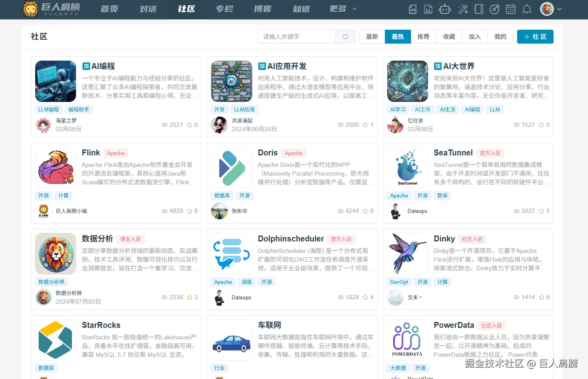Viewport: 588px width, 379px height.
Task: Go to 首页 in top navigation
Action: click(109, 9)
